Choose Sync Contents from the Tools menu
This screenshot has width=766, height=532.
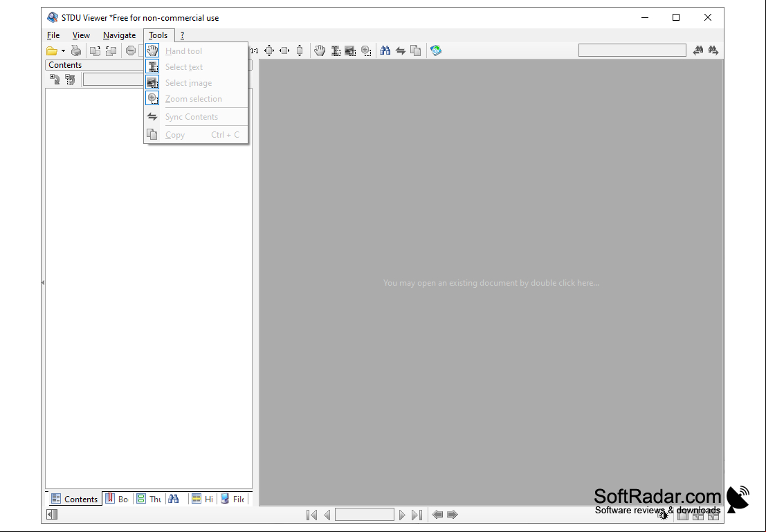point(197,117)
